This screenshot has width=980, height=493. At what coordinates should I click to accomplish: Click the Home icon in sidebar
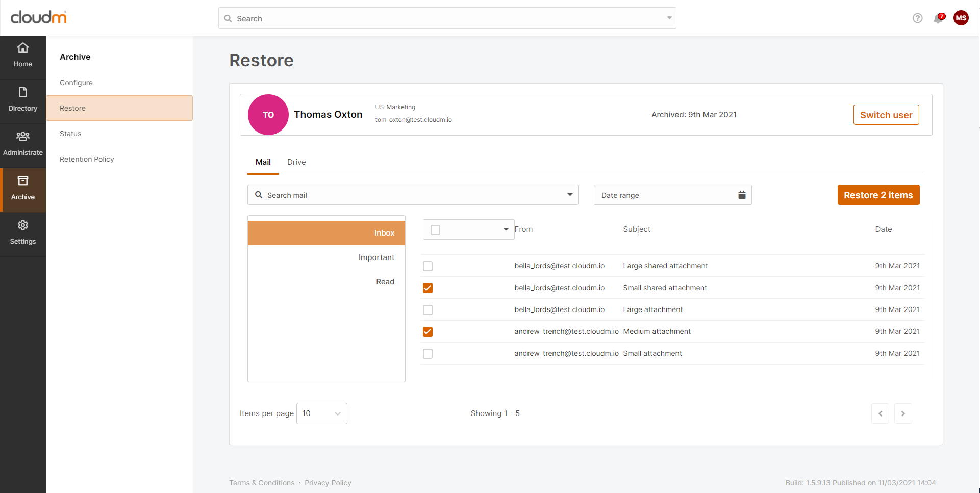pyautogui.click(x=23, y=48)
